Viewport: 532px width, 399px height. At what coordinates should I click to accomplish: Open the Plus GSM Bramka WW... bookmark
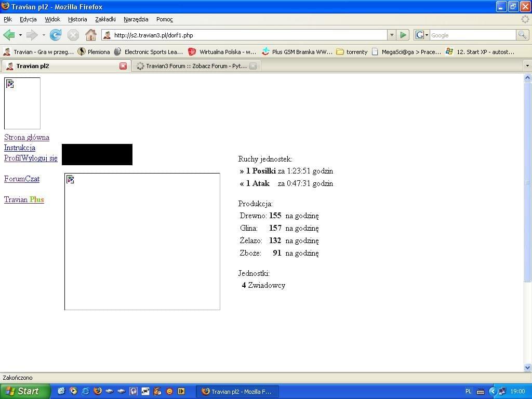coord(297,52)
